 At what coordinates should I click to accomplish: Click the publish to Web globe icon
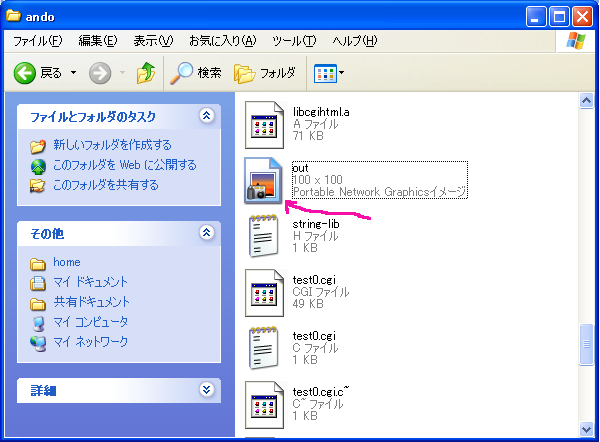click(x=38, y=166)
